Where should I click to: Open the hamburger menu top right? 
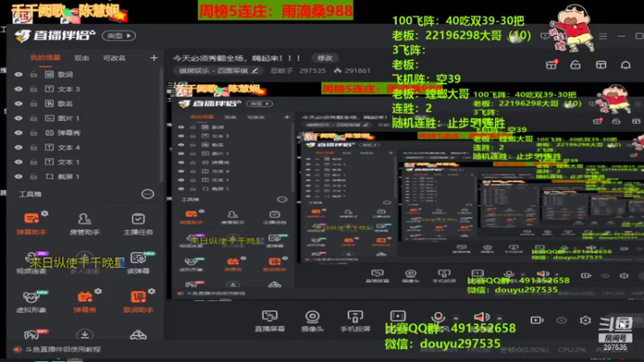point(602,36)
